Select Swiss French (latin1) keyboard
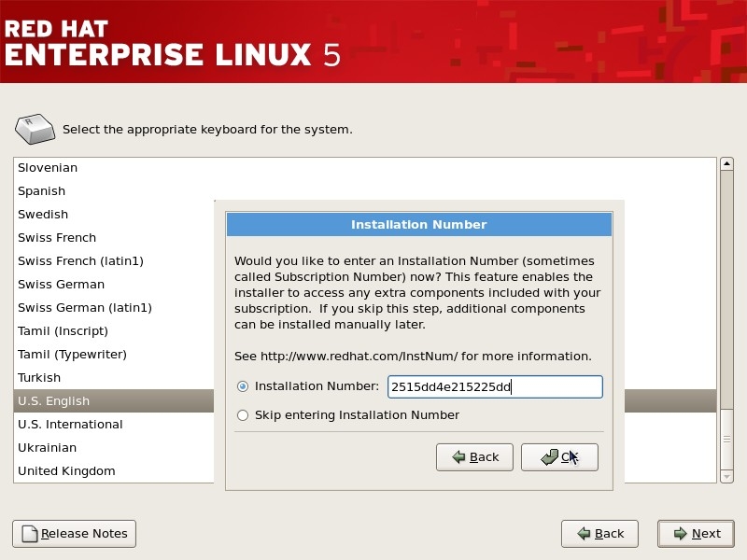Image resolution: width=747 pixels, height=560 pixels. coord(114,261)
